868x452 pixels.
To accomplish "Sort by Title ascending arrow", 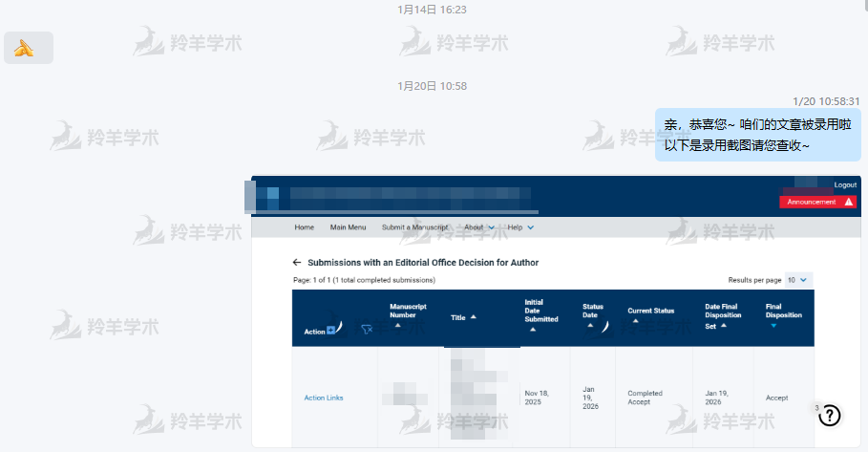I will pos(474,317).
